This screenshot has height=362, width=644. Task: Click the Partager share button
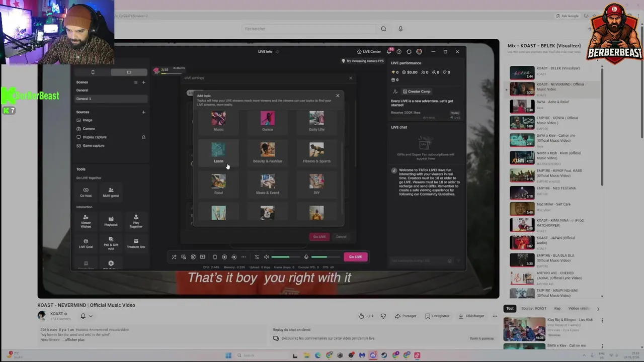click(406, 316)
